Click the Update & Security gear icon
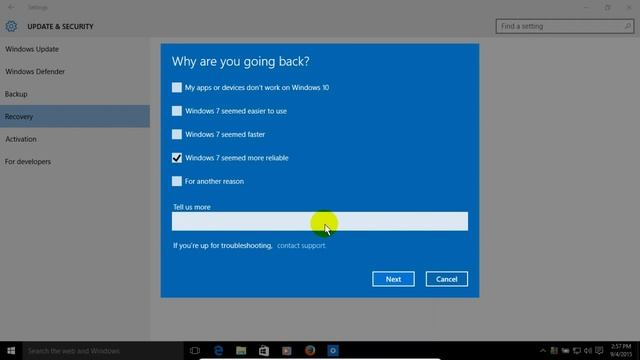Viewport: 640px width, 360px height. tap(11, 27)
